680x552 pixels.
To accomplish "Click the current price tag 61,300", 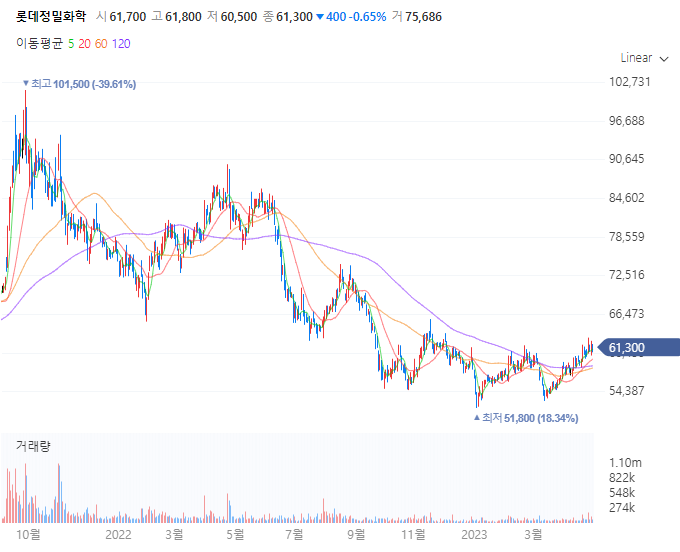I will (639, 347).
